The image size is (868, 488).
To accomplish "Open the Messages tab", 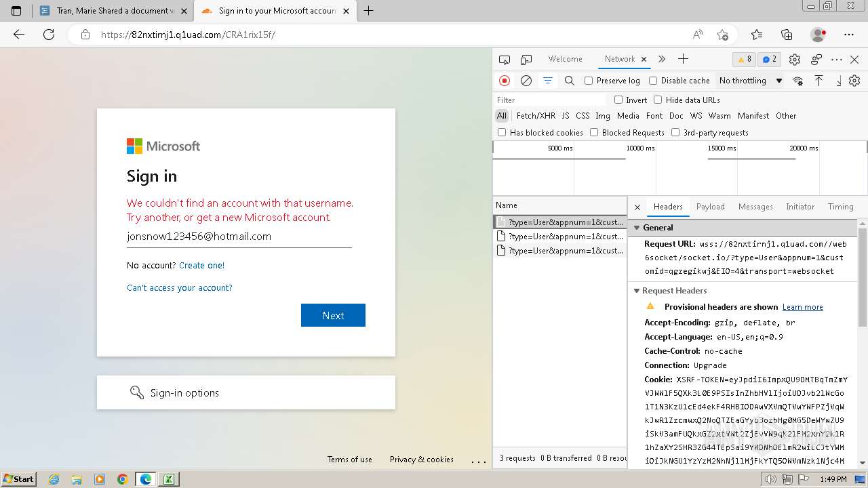I will 755,207.
